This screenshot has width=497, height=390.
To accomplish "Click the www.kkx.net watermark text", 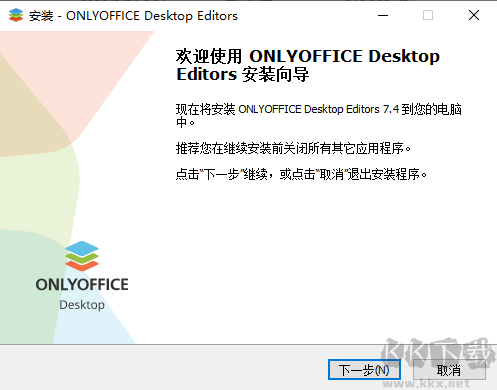I will 427,384.
